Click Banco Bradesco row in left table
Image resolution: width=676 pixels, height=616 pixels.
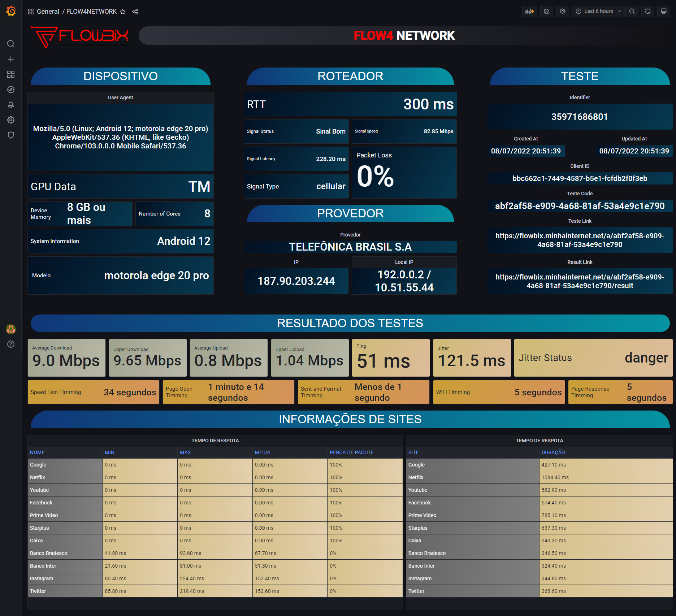tap(215, 553)
